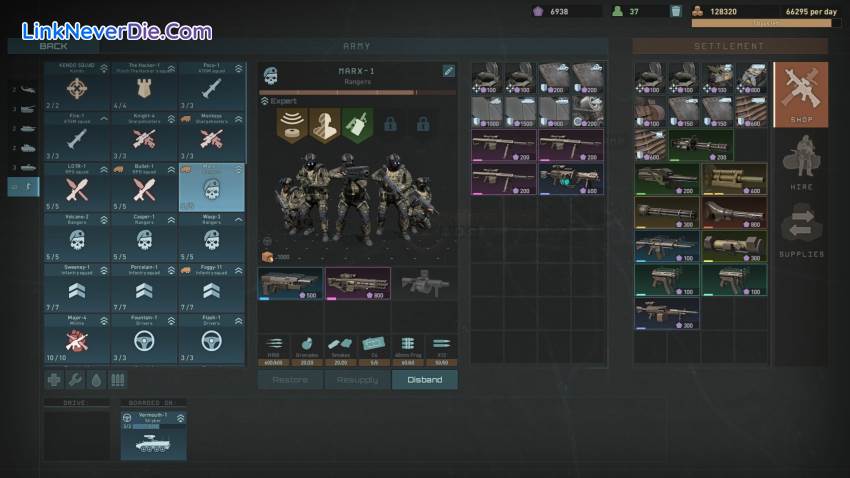Image resolution: width=850 pixels, height=478 pixels.
Task: Click the trash bin icon in top bar
Action: click(676, 11)
